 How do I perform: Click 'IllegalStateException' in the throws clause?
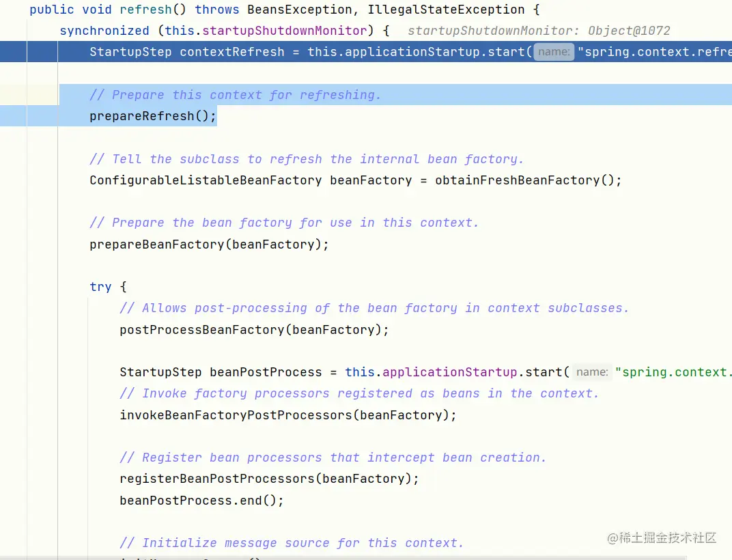pos(446,10)
